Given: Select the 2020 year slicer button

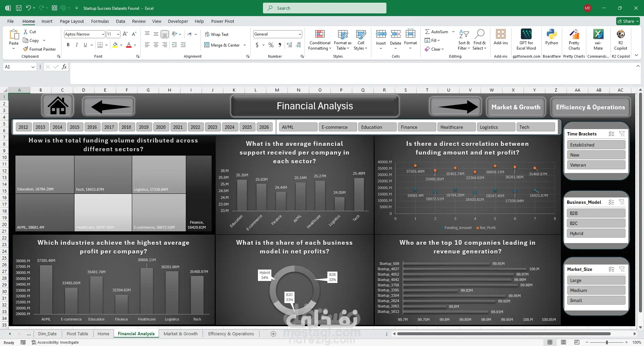Looking at the screenshot, I should (161, 127).
